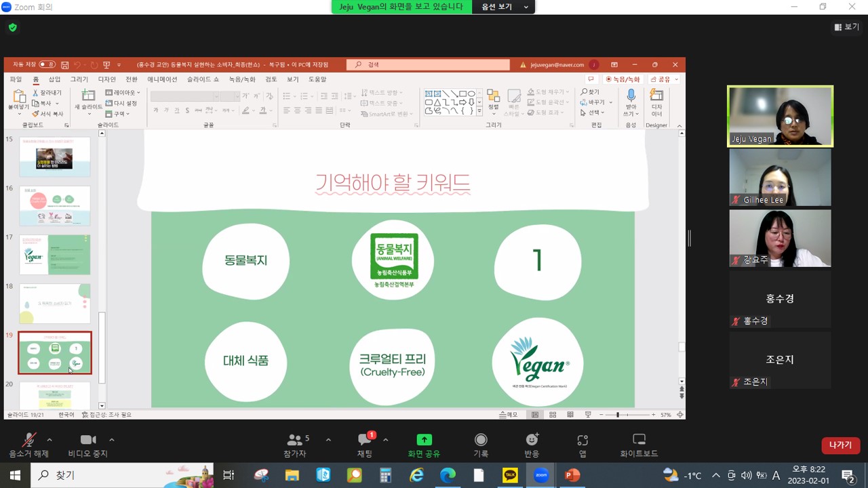868x488 pixels.
Task: Open the Design ribbon tab
Action: [x=106, y=79]
